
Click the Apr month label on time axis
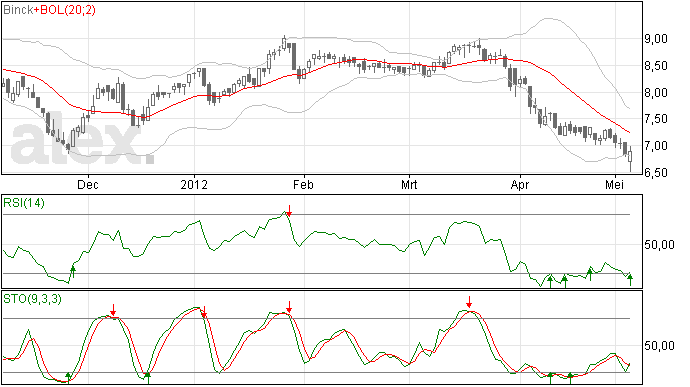[x=520, y=184]
